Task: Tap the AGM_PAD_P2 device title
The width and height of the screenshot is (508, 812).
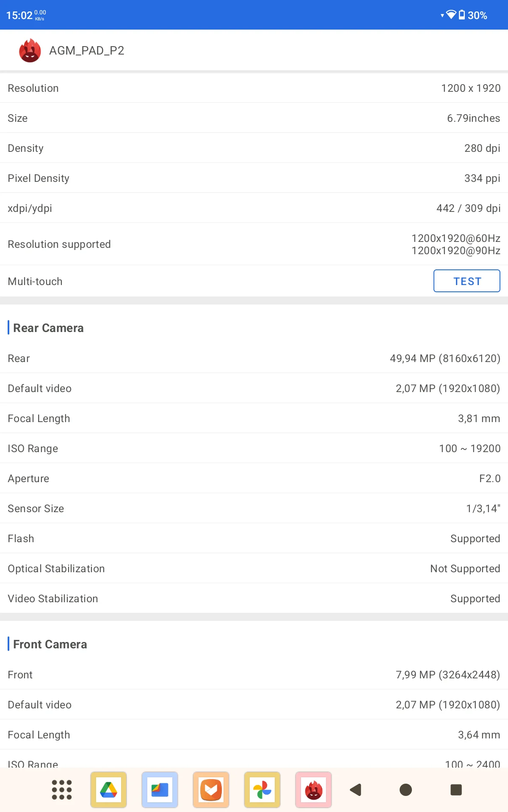Action: 87,51
